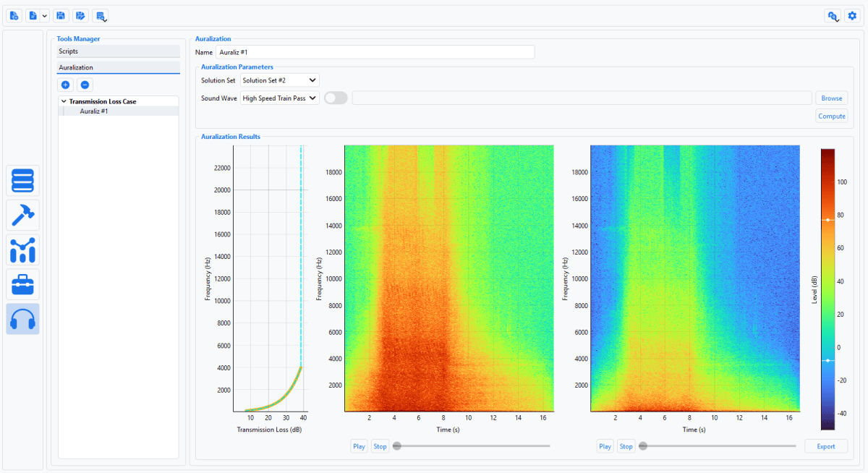The image size is (868, 473).
Task: Click the Auralization Results section label
Action: (x=230, y=136)
